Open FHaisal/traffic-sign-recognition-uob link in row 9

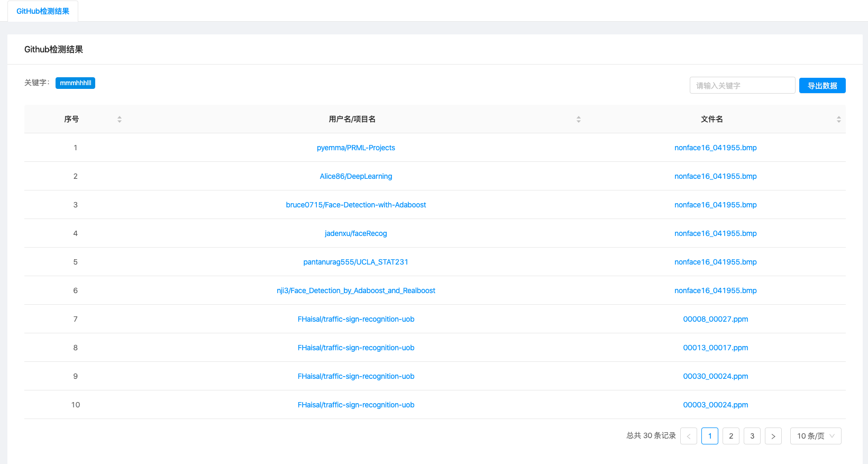[x=356, y=376]
